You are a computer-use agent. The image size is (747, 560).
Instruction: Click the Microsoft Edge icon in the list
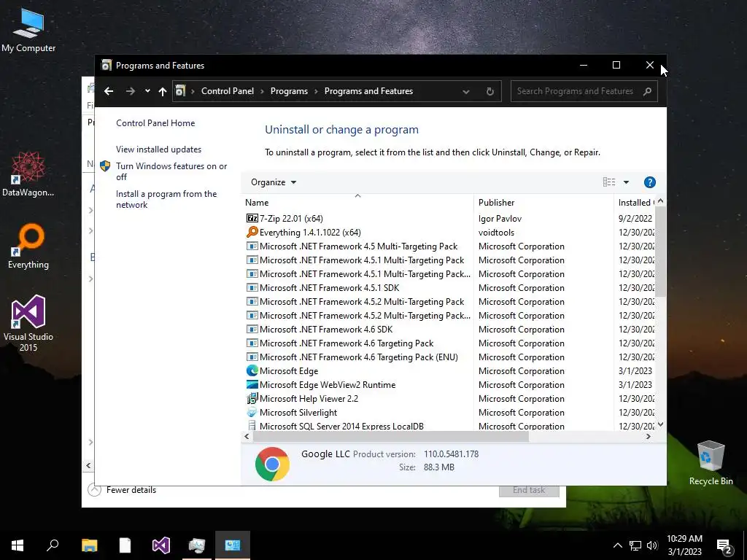pyautogui.click(x=252, y=371)
